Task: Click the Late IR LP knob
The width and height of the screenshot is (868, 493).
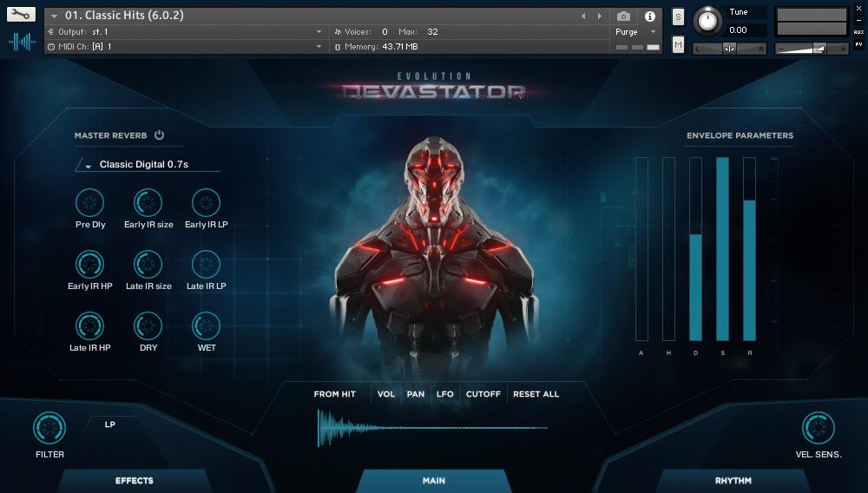Action: click(206, 264)
